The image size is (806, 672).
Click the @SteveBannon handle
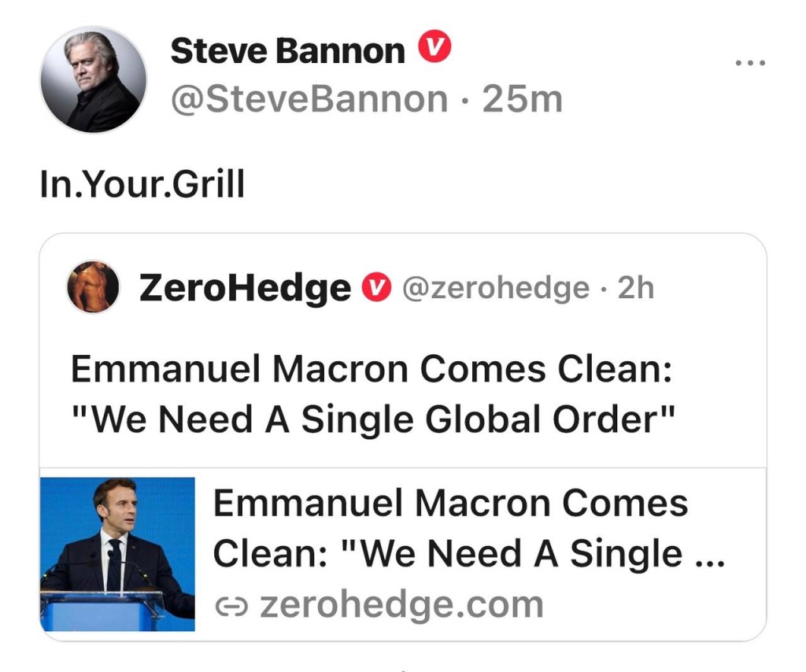(309, 99)
